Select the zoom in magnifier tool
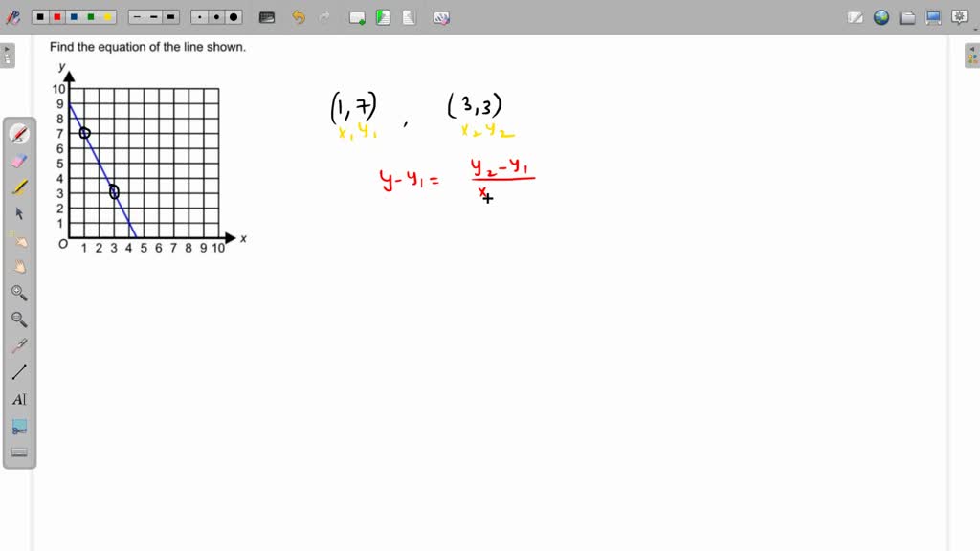980x551 pixels. (19, 294)
